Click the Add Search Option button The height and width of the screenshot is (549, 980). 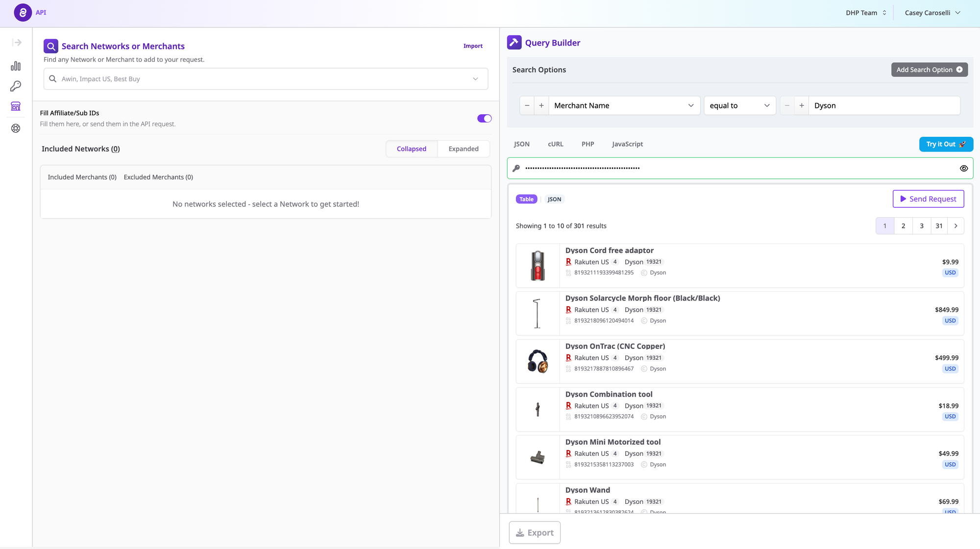pos(929,70)
